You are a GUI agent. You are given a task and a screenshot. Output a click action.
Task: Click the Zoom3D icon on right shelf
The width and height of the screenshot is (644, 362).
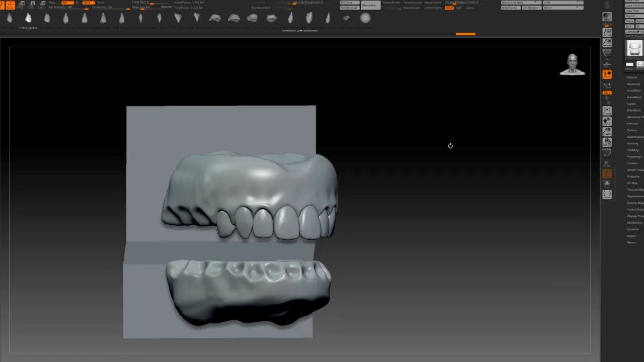pos(607,132)
